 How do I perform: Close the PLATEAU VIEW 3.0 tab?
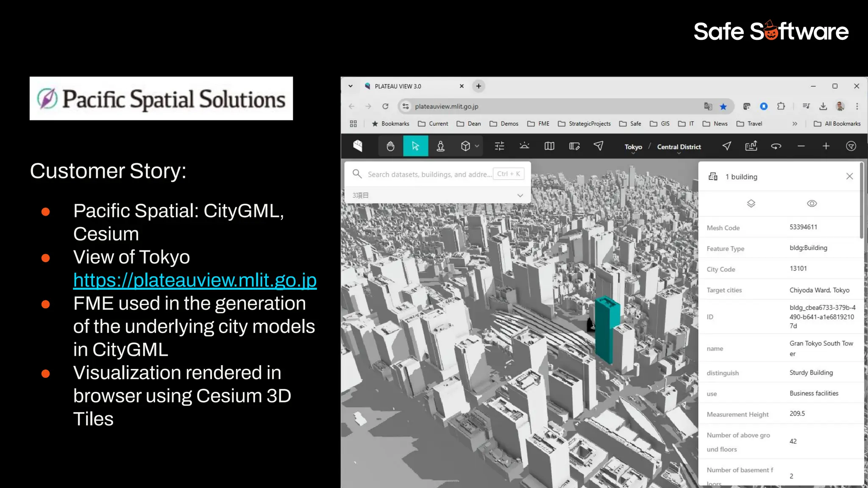click(x=462, y=86)
